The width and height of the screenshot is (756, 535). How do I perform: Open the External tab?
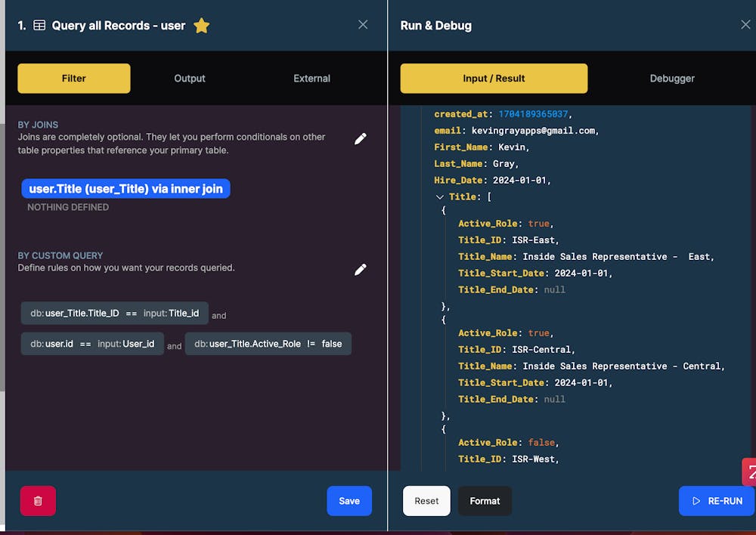coord(312,79)
